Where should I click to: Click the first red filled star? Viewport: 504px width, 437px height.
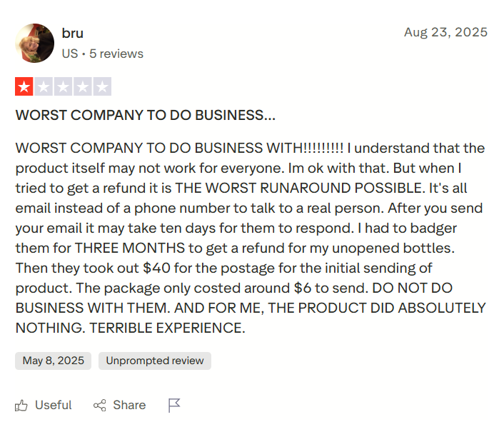tap(24, 87)
